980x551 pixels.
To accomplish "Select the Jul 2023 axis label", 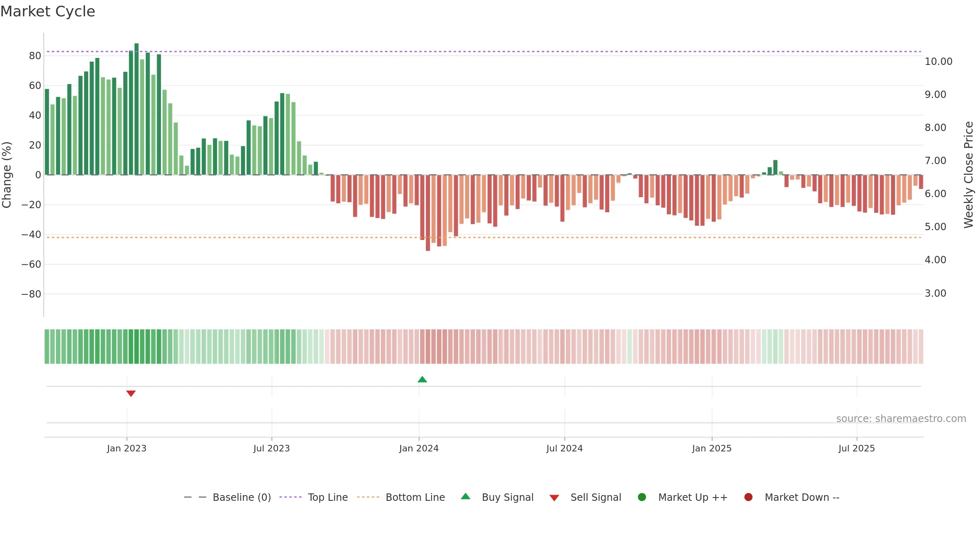I will click(272, 448).
